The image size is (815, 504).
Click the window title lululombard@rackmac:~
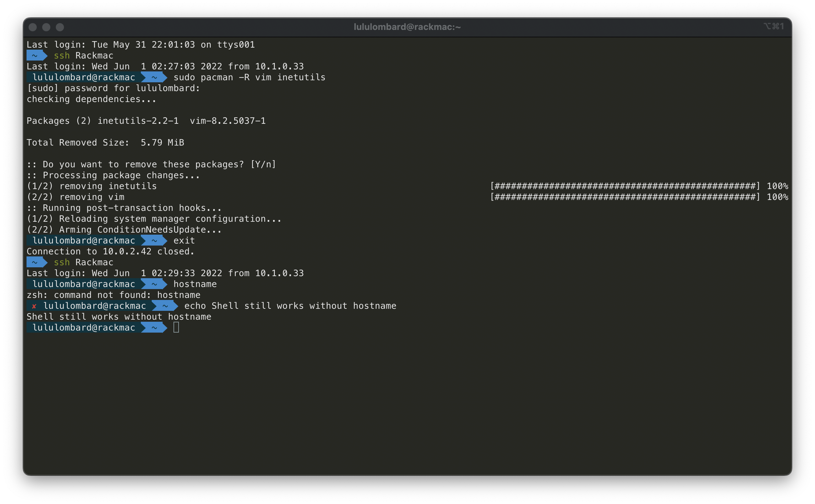pos(407,26)
